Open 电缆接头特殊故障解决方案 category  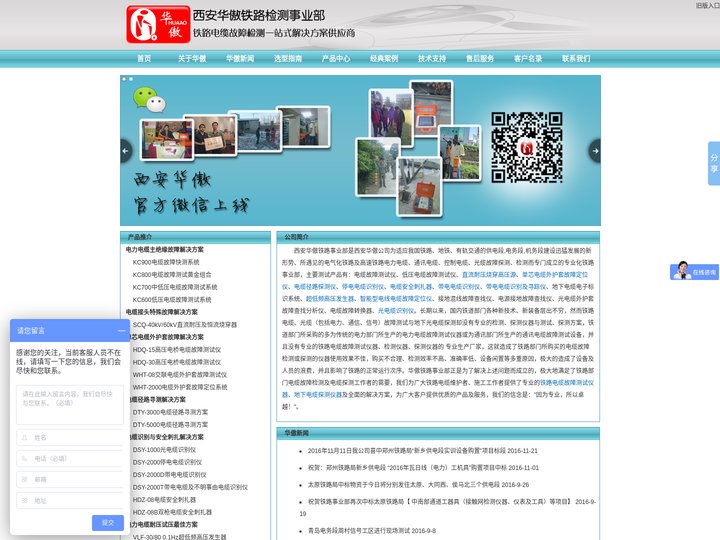click(x=162, y=312)
